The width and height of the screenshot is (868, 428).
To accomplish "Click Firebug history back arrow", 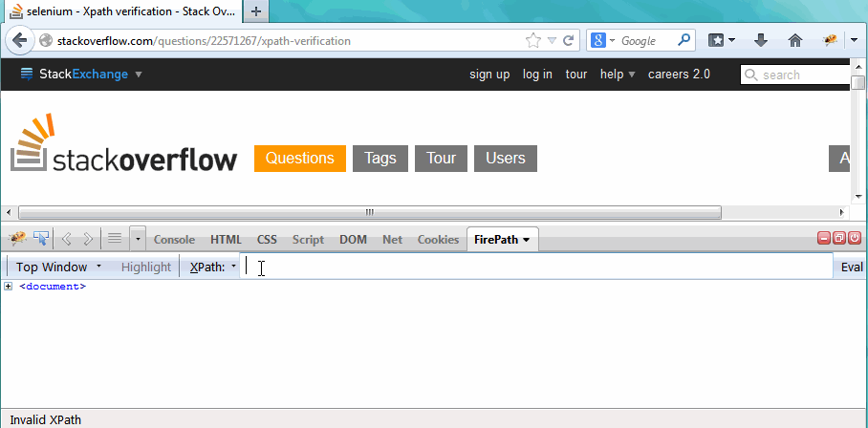I will [66, 239].
